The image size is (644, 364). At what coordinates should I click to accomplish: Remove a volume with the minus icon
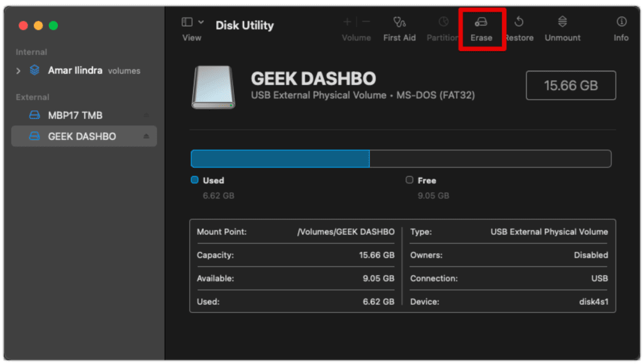367,22
